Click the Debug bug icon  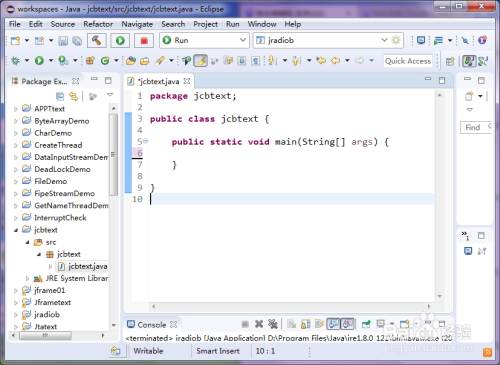coord(15,61)
